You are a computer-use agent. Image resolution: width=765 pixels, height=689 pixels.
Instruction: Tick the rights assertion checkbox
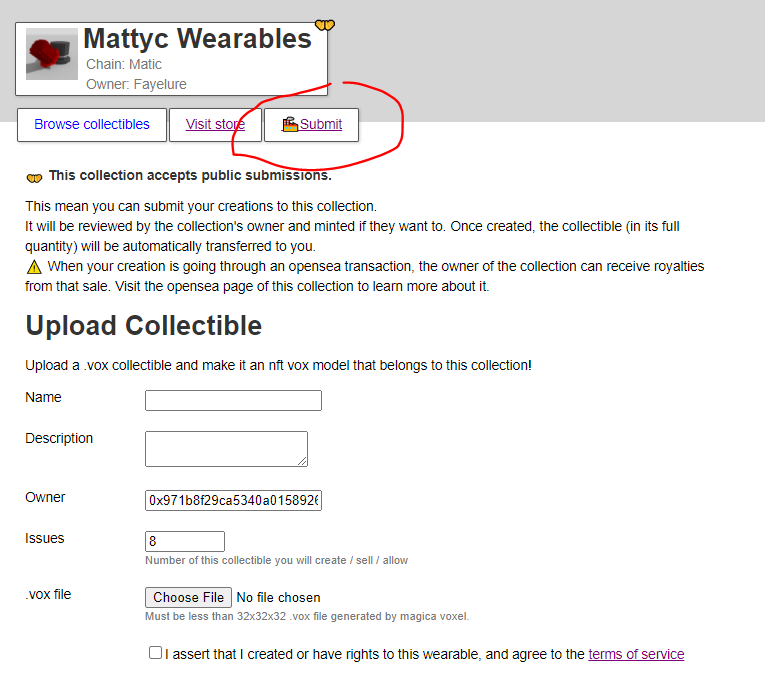pos(155,653)
